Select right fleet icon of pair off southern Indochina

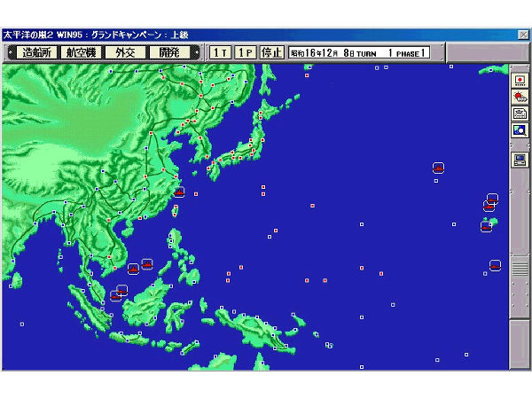point(147,263)
